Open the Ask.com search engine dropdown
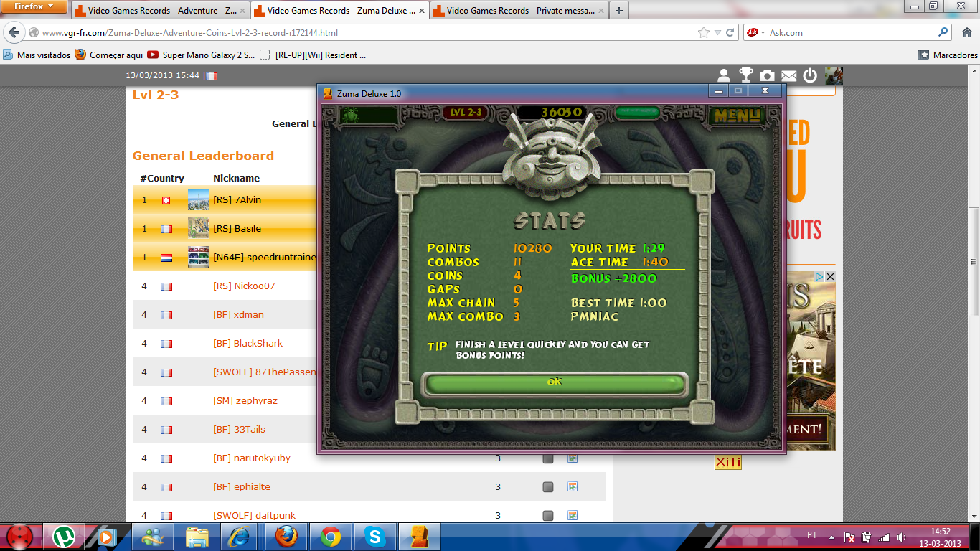Viewport: 980px width, 551px height. [x=755, y=32]
